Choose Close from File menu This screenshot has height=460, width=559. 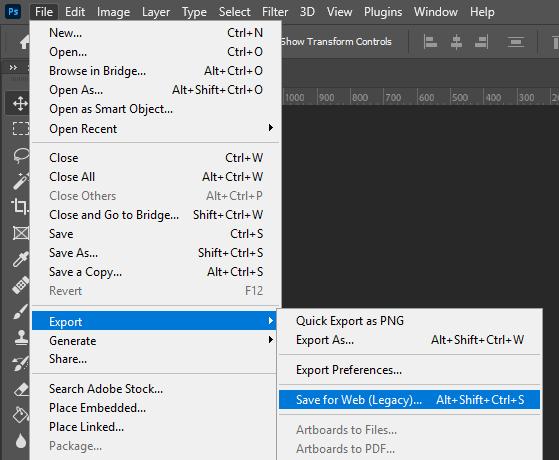(155, 158)
